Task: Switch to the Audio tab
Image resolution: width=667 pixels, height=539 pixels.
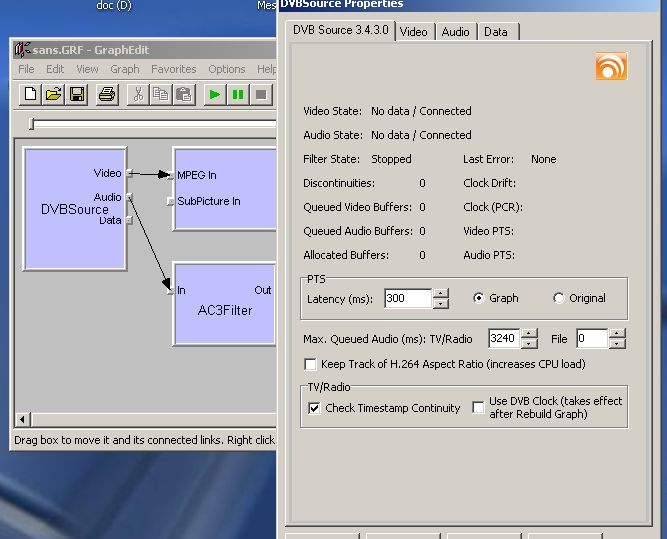Action: click(x=456, y=32)
